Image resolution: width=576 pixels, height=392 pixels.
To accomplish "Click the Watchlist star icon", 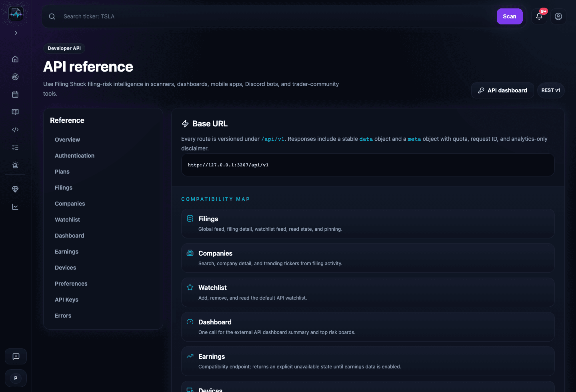I will 190,287.
